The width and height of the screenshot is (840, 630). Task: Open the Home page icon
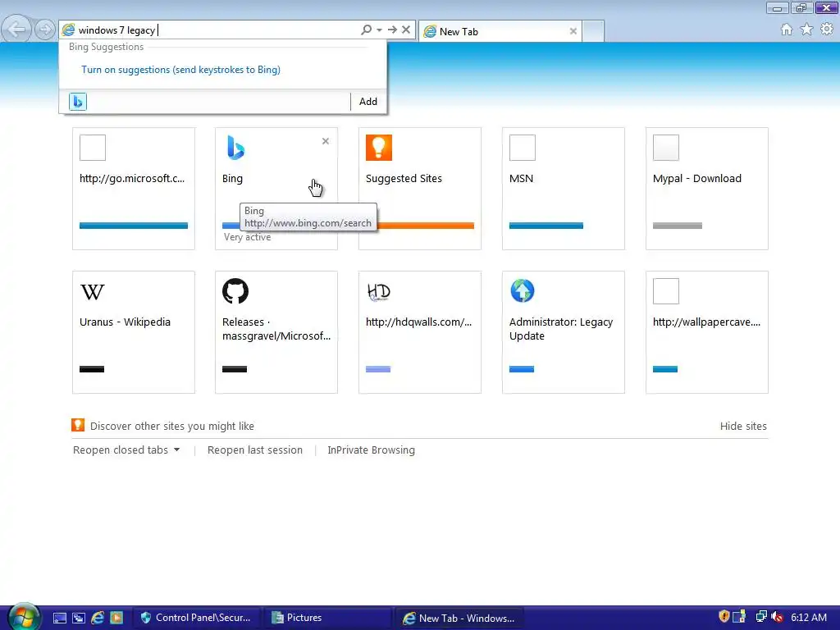tap(787, 30)
